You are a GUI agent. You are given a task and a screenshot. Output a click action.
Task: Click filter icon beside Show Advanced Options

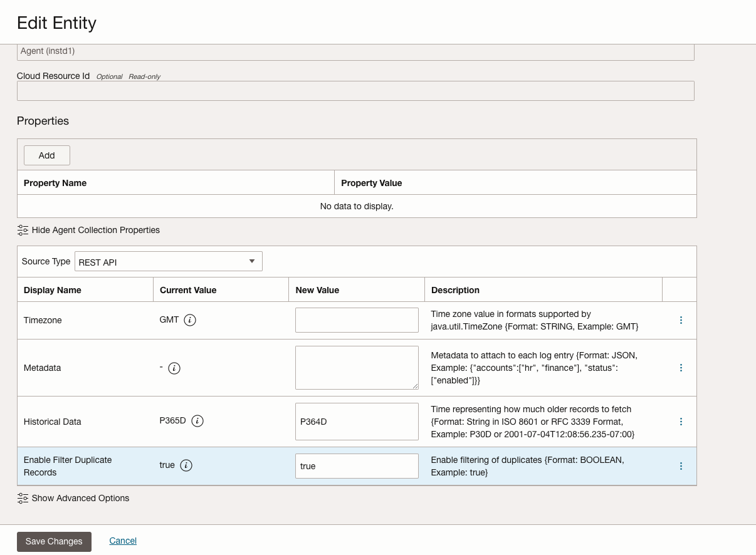tap(23, 498)
